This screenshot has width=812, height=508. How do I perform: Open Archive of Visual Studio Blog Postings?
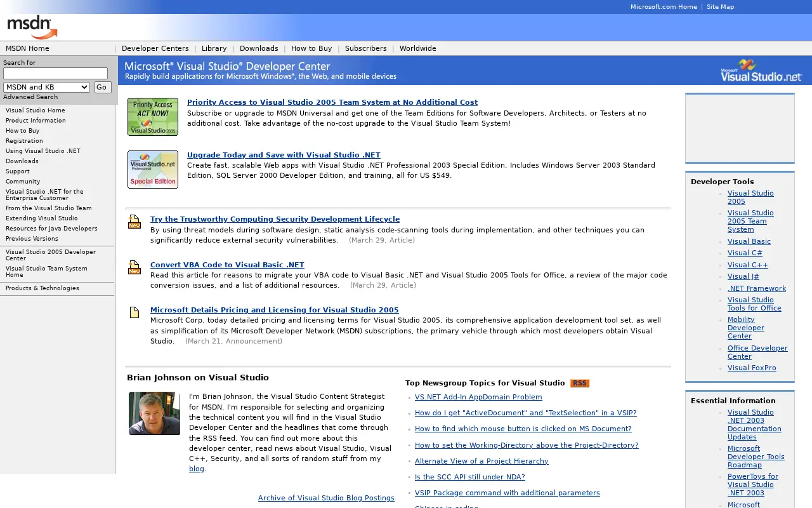[326, 498]
